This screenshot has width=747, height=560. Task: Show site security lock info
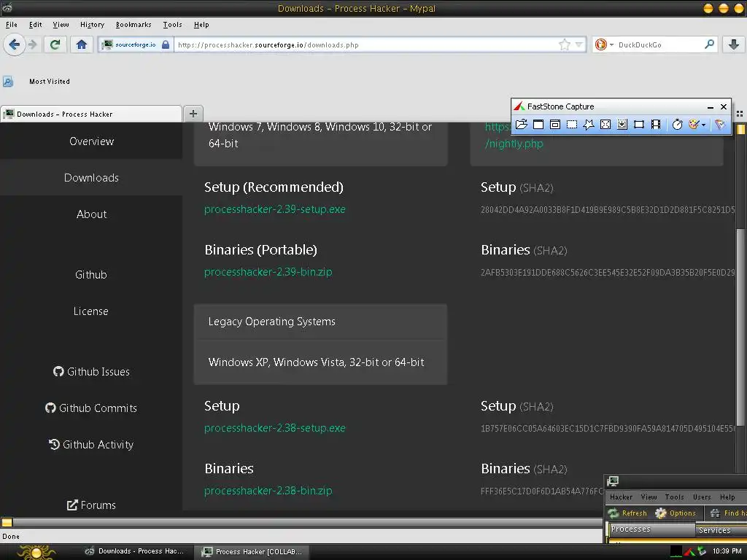[166, 44]
